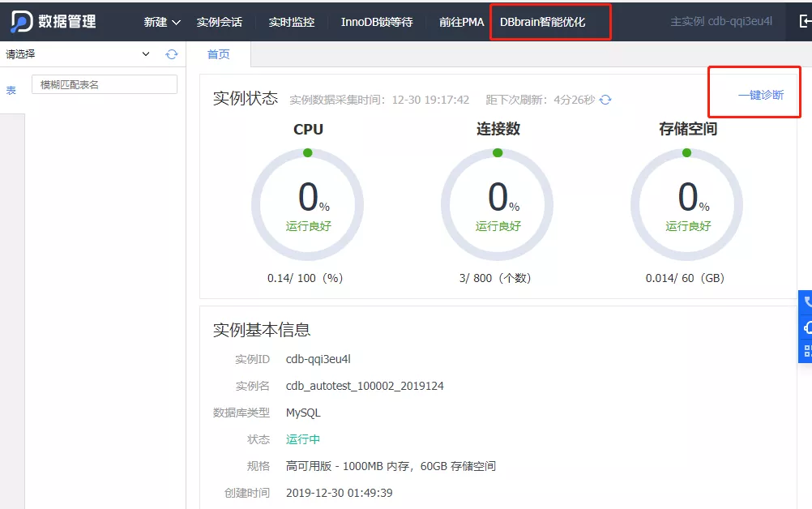The height and width of the screenshot is (509, 812).
Task: Click the 存储空间 usage gauge
Action: [686, 204]
